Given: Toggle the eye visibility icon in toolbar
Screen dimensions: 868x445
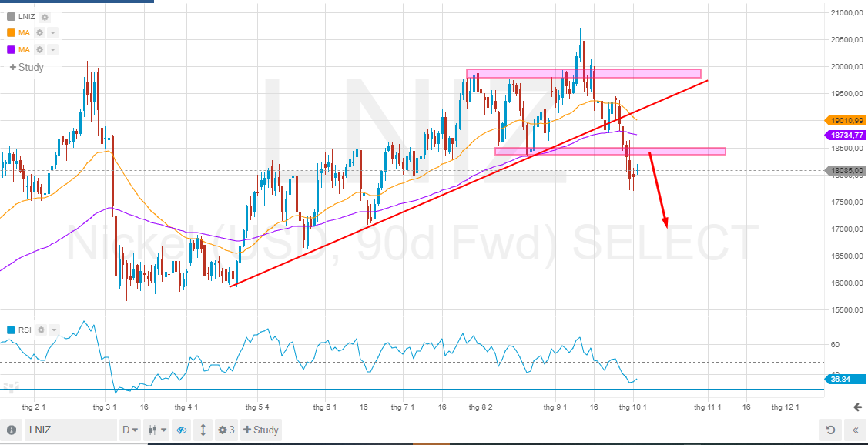Looking at the screenshot, I should (182, 430).
